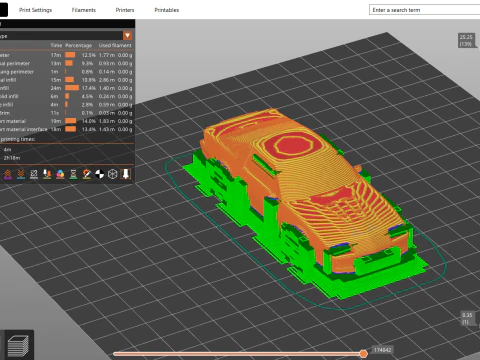Click the top layer slider marker 25.25
This screenshot has height=360, width=480.
click(466, 40)
